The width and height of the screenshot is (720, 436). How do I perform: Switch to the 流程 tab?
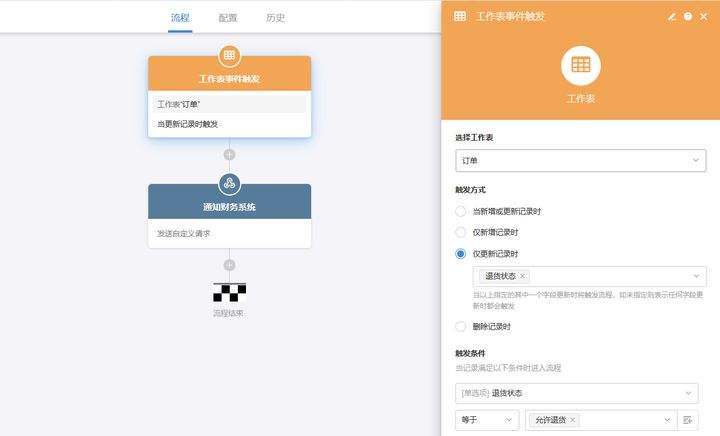[180, 18]
